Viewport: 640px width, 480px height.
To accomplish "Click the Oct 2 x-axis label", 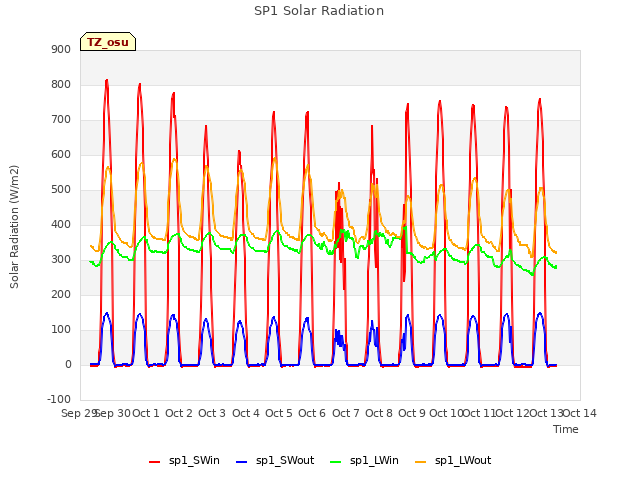I will (179, 413).
